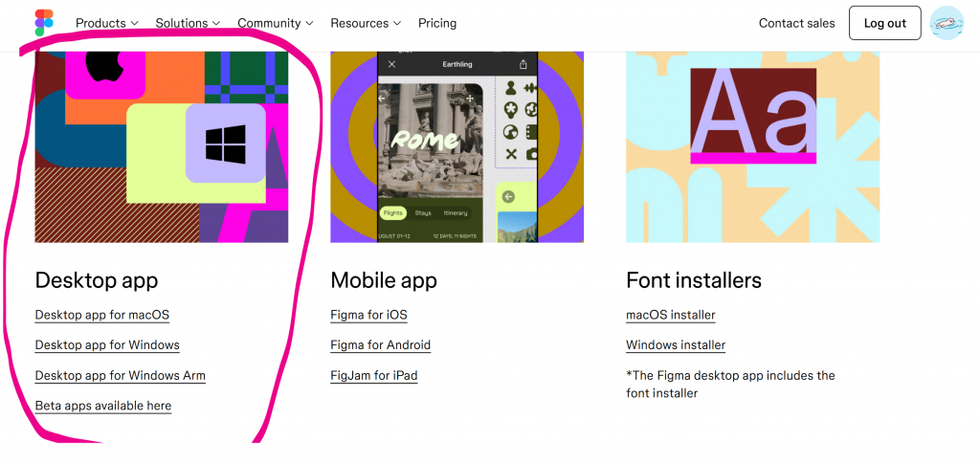Open Beta apps available here link
Screen dimensions: 980x464
coord(103,406)
